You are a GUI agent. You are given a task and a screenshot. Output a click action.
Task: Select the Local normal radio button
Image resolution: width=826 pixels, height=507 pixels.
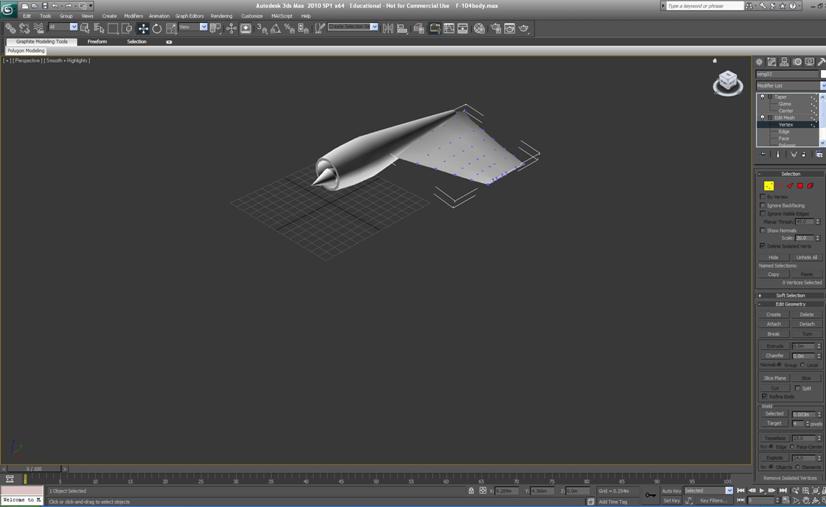[803, 365]
